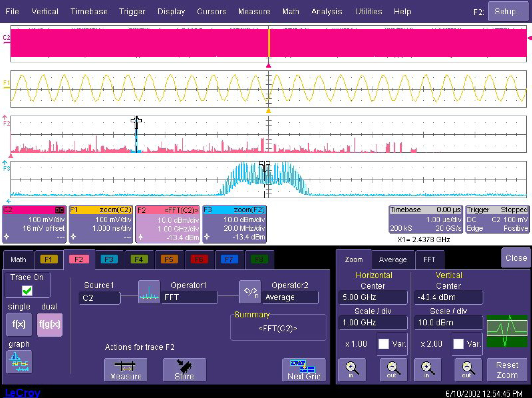Toggle horizontal Var. checkbox
The image size is (532, 398).
click(x=384, y=344)
